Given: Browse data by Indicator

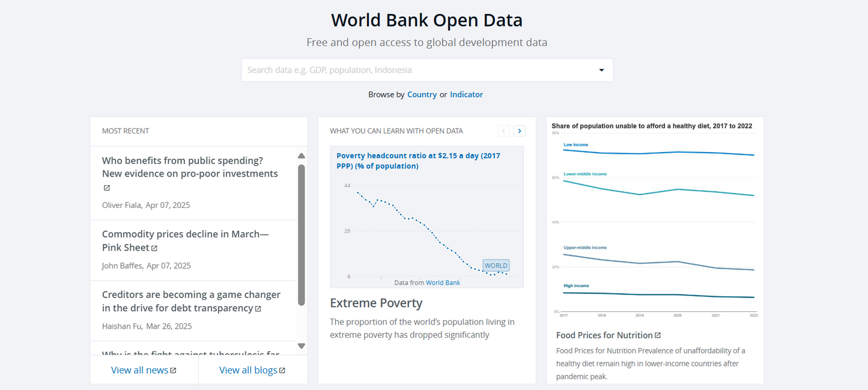Looking at the screenshot, I should pyautogui.click(x=466, y=94).
